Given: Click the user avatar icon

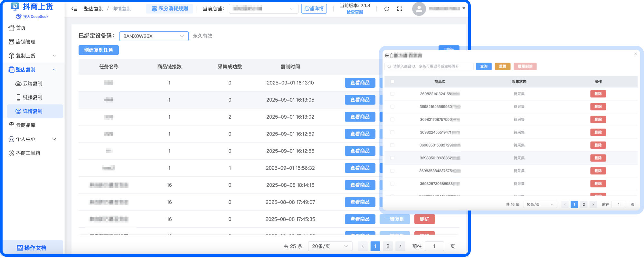Looking at the screenshot, I should click(419, 9).
